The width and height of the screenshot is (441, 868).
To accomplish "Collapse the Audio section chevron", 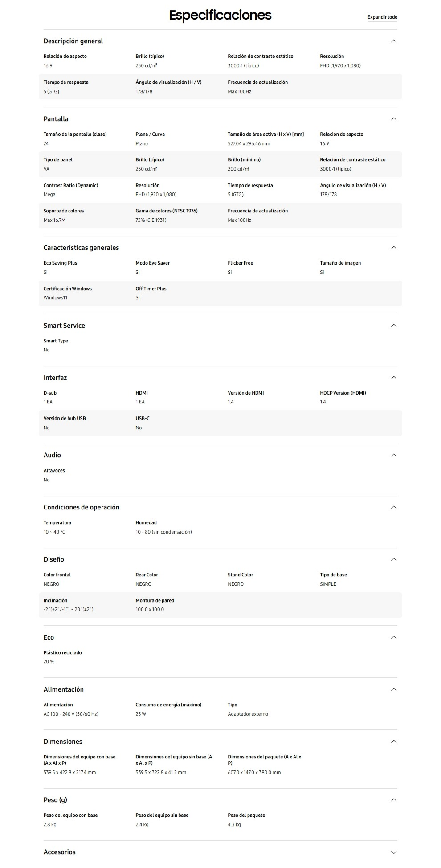I will (393, 455).
